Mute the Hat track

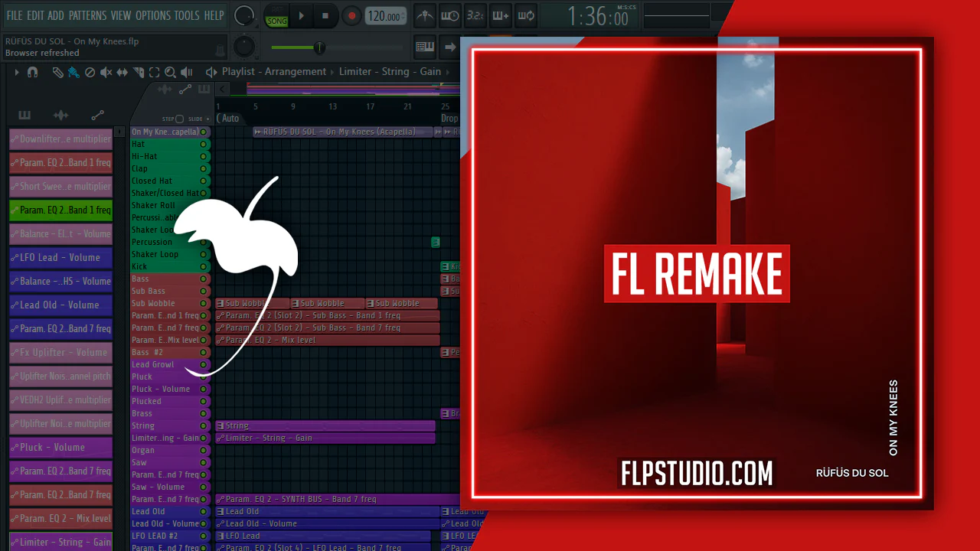point(204,144)
